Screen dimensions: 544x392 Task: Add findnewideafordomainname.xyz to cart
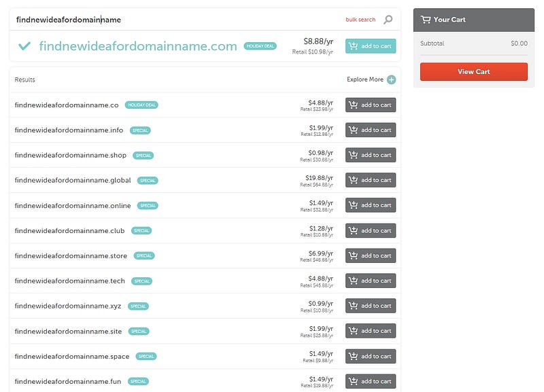[x=371, y=305]
